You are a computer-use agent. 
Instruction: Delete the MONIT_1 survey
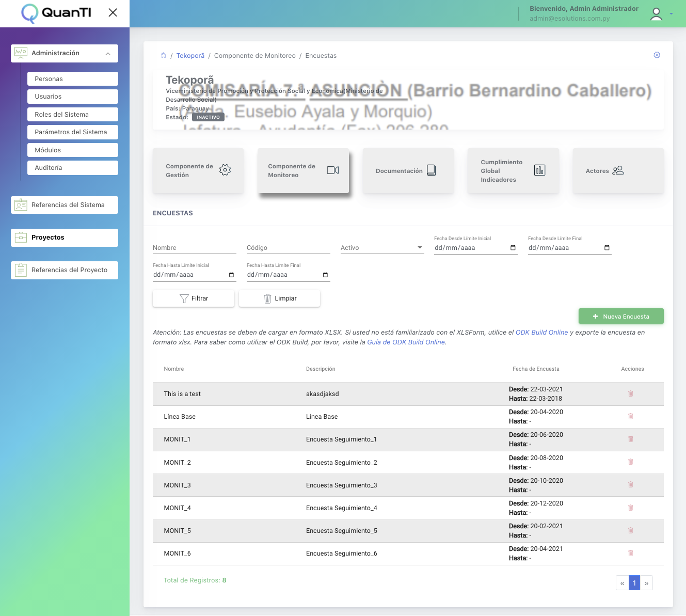click(x=630, y=439)
